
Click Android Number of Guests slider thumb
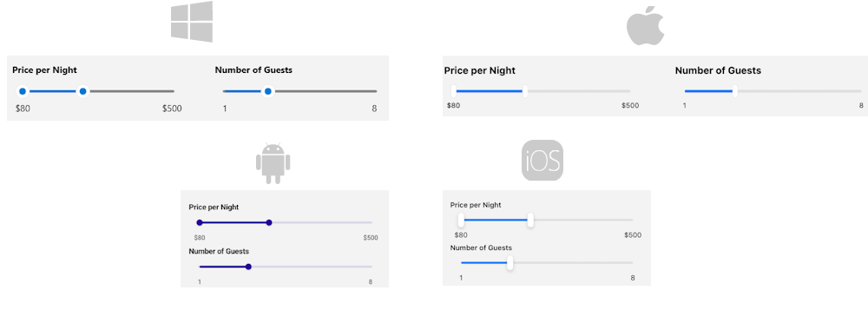248,267
